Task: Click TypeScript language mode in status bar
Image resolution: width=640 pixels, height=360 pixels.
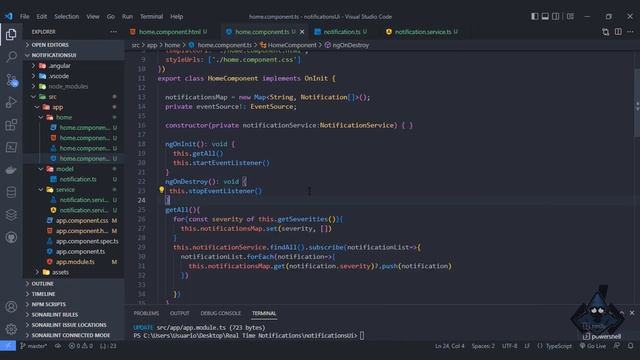Action: [558, 346]
